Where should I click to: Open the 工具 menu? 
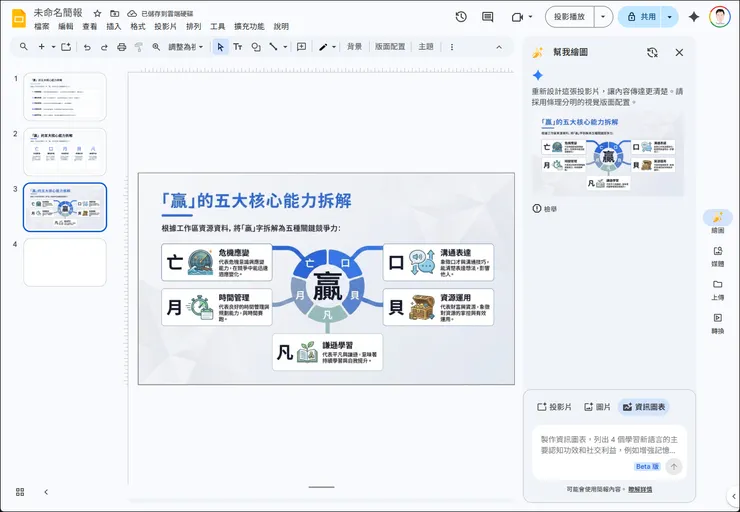point(218,26)
